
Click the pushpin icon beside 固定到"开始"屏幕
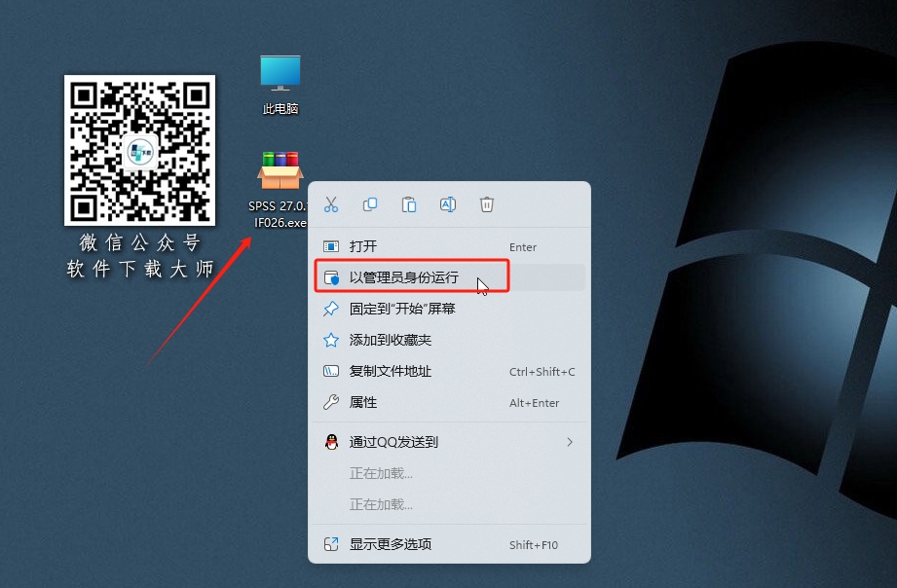click(x=331, y=310)
